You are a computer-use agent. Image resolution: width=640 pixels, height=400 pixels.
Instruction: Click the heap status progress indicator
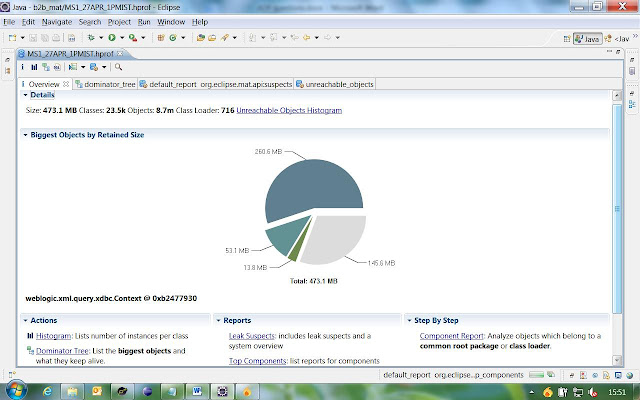point(536,375)
